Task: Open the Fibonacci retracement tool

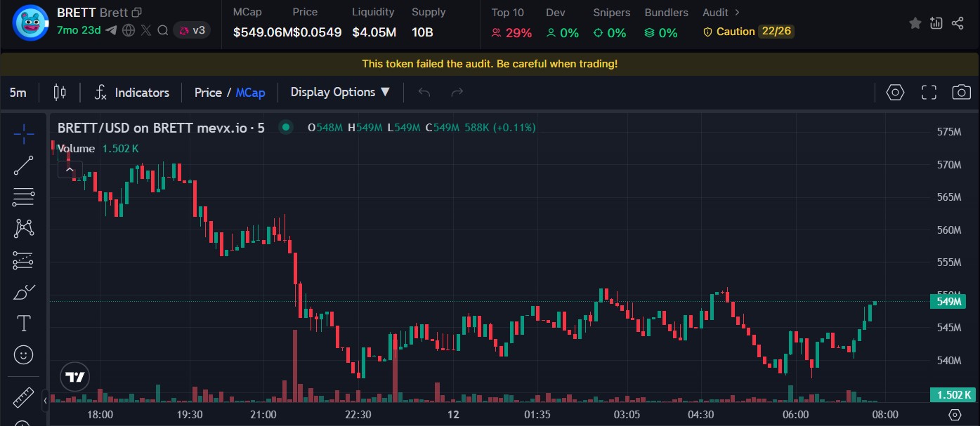Action: [x=23, y=197]
